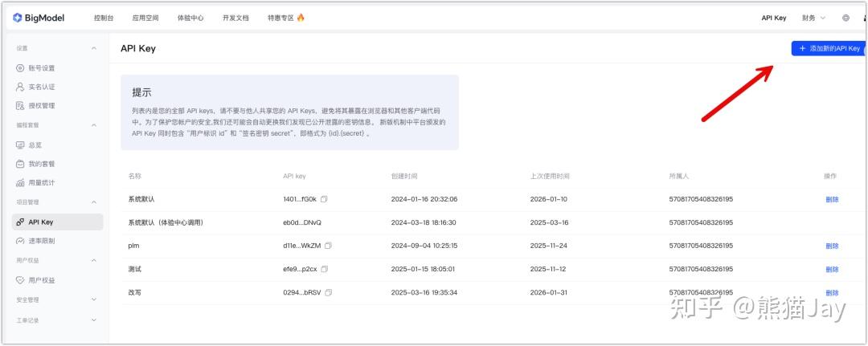Open 控制台 in top navigation
The image size is (868, 346).
coord(104,18)
